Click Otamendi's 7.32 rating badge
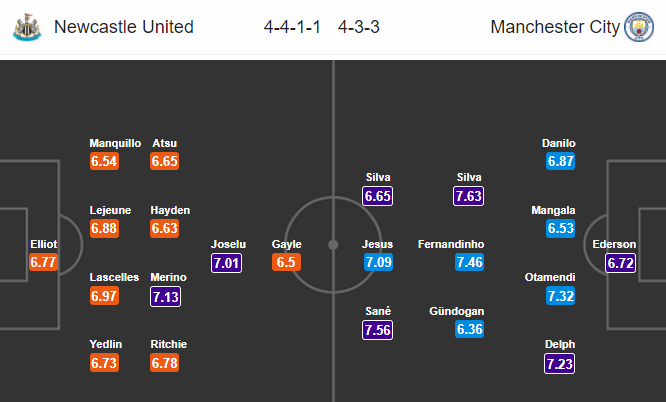Viewport: 666px width, 402px height. point(561,296)
